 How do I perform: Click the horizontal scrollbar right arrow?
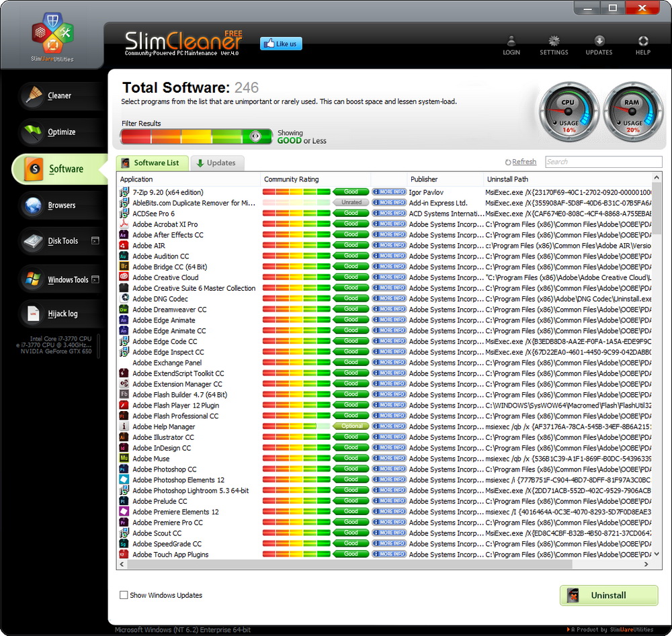pyautogui.click(x=646, y=565)
